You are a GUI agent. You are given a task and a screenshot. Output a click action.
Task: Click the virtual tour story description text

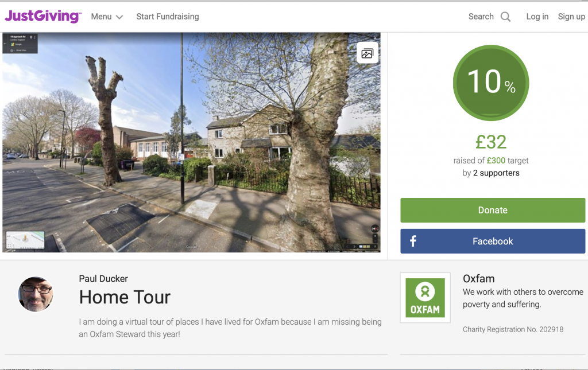click(x=230, y=328)
